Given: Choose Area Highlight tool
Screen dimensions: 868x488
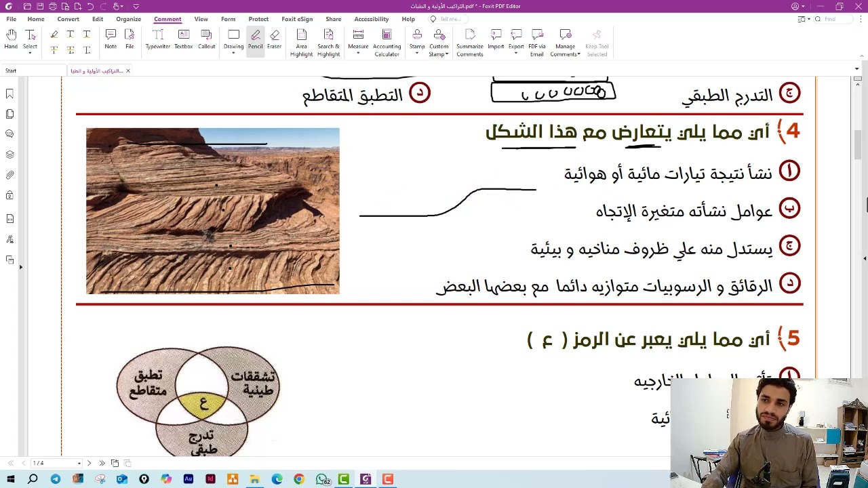Looking at the screenshot, I should (301, 42).
